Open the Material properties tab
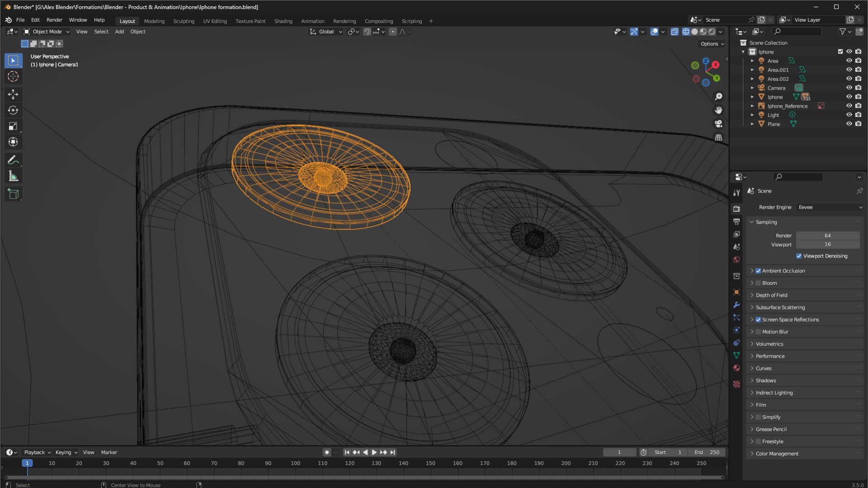The height and width of the screenshot is (488, 868). pos(736,368)
